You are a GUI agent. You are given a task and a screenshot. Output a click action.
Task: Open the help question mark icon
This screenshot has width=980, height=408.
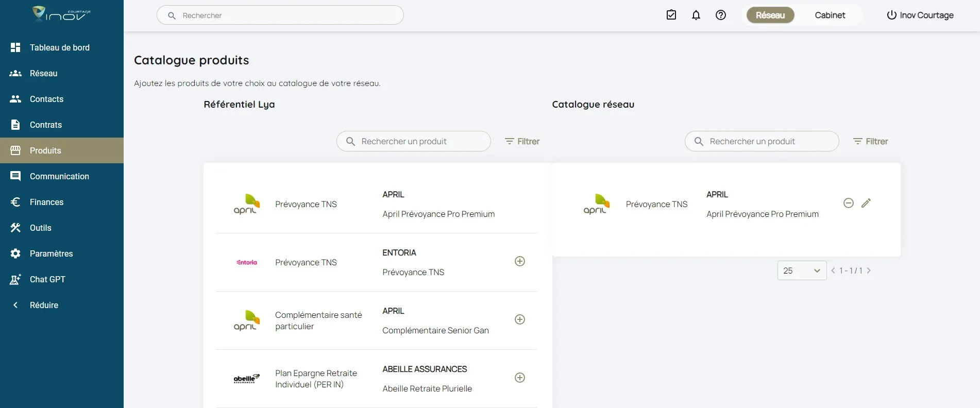720,15
